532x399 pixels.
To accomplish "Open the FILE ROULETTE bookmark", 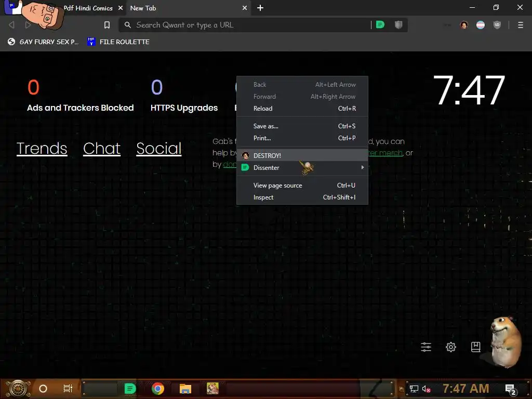I will 118,42.
